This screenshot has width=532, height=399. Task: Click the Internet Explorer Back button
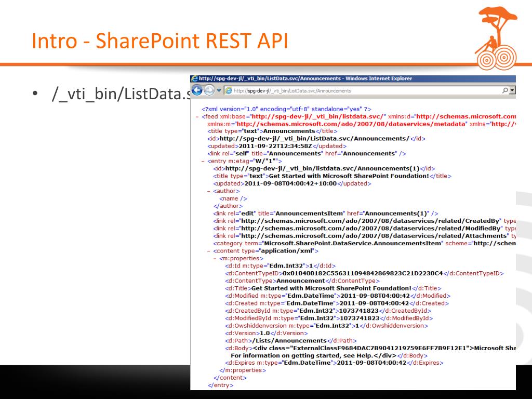[197, 90]
